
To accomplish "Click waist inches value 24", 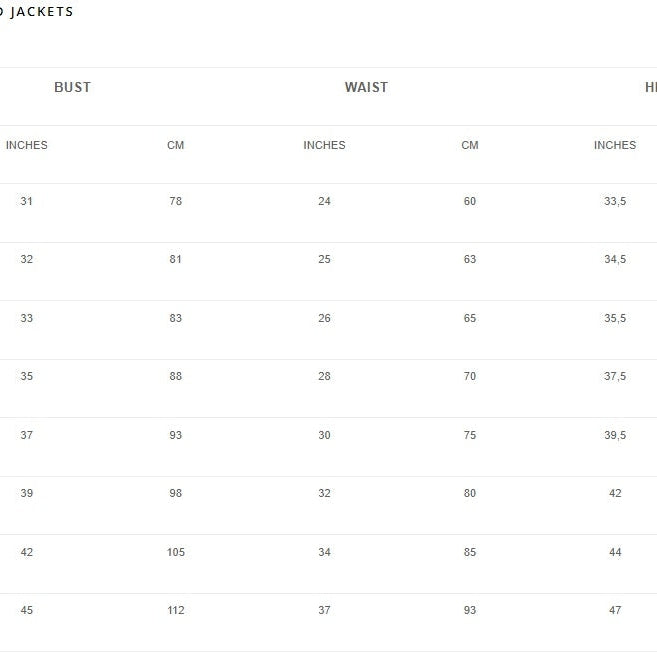I will coord(324,201).
